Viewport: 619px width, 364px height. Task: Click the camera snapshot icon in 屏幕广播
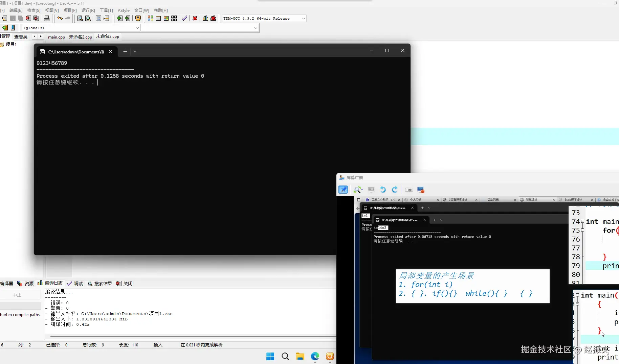(x=409, y=190)
